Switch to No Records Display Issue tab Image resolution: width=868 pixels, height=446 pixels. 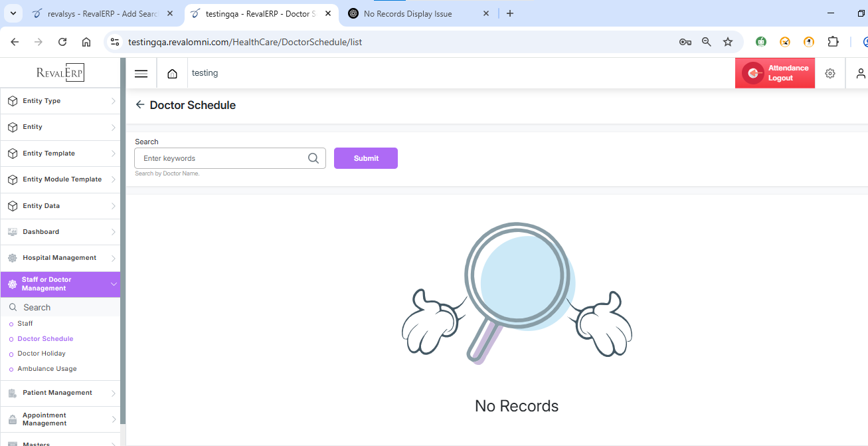pyautogui.click(x=407, y=14)
